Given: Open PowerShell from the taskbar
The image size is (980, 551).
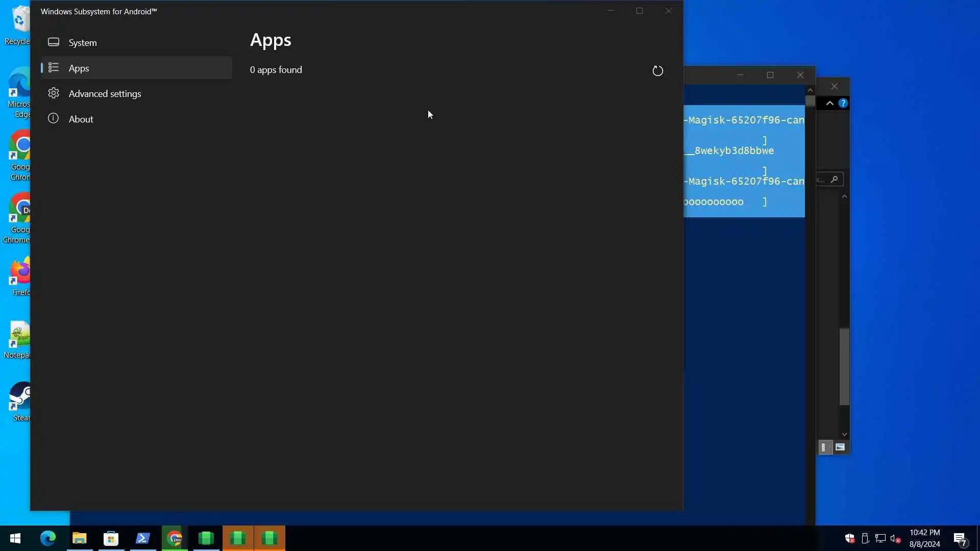Looking at the screenshot, I should pos(143,538).
